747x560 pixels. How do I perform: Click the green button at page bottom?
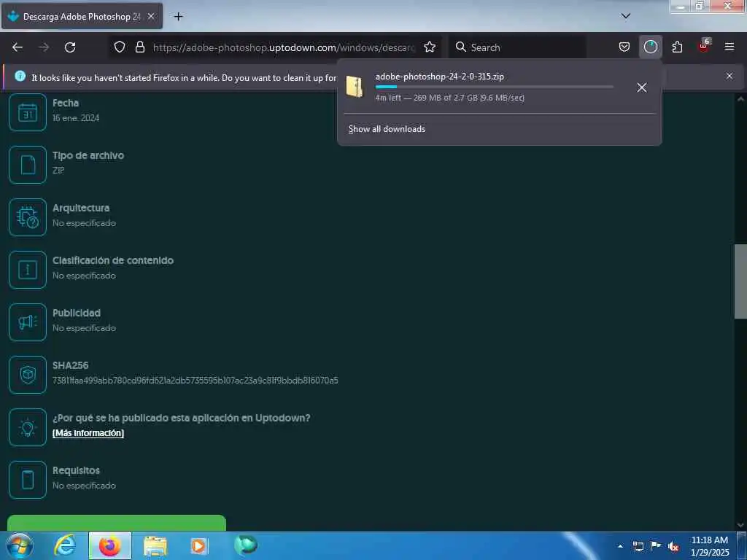point(116,523)
